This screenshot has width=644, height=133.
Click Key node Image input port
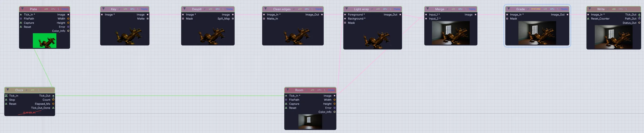click(102, 15)
